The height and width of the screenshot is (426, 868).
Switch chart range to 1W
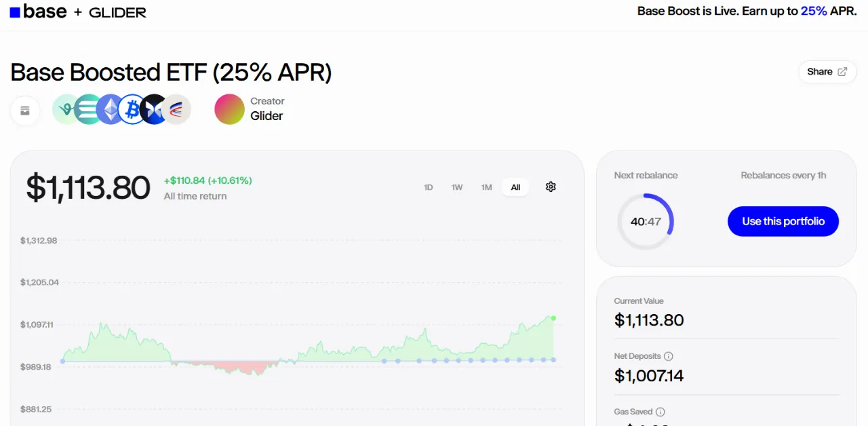click(x=457, y=187)
